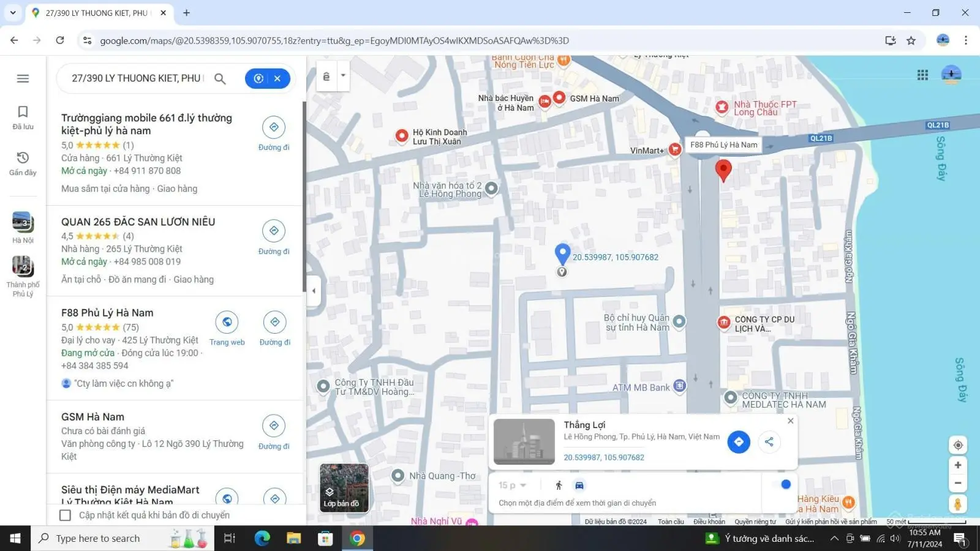
Task: Open QUAN 265 ĐẶC SAN LƯƠN NIÊU result
Action: click(138, 222)
